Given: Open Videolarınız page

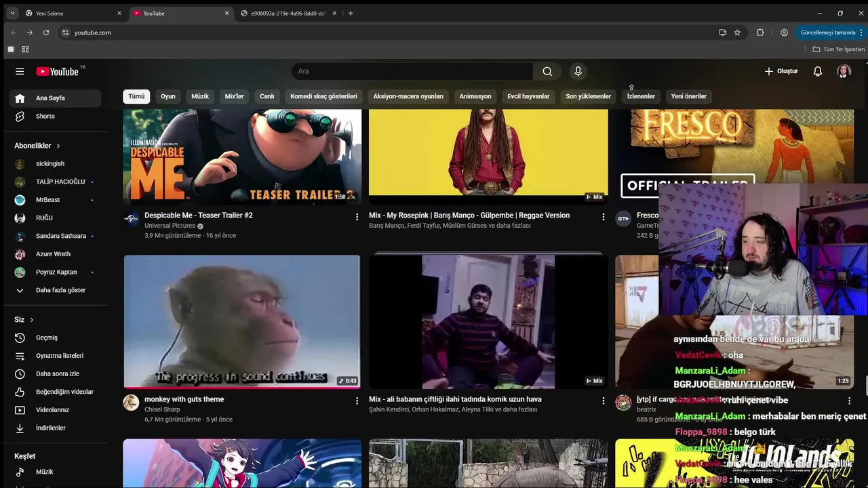Looking at the screenshot, I should tap(55, 410).
